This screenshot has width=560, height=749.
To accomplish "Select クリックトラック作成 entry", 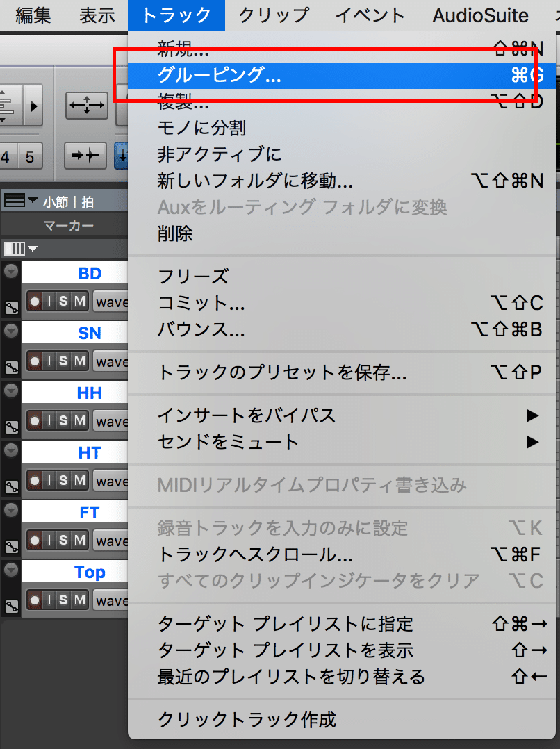I will (343, 719).
